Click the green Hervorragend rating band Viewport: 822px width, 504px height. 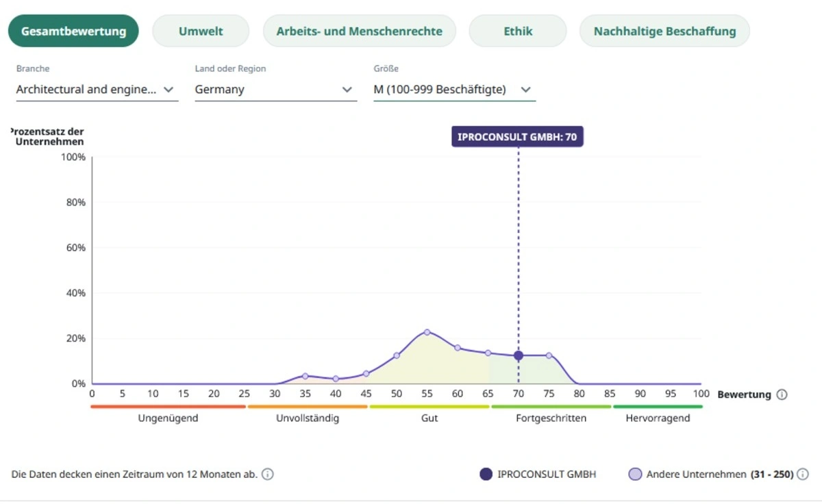(658, 407)
